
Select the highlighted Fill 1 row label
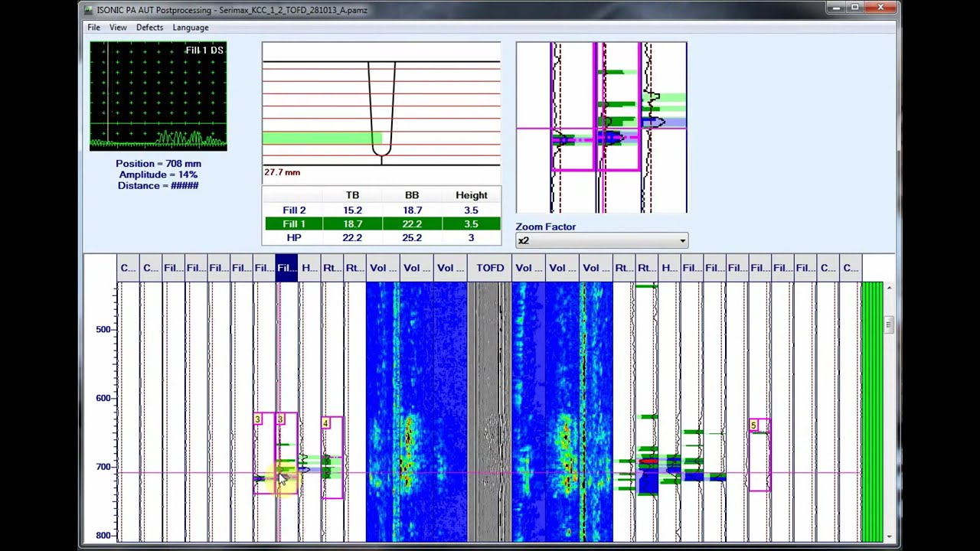pyautogui.click(x=294, y=224)
